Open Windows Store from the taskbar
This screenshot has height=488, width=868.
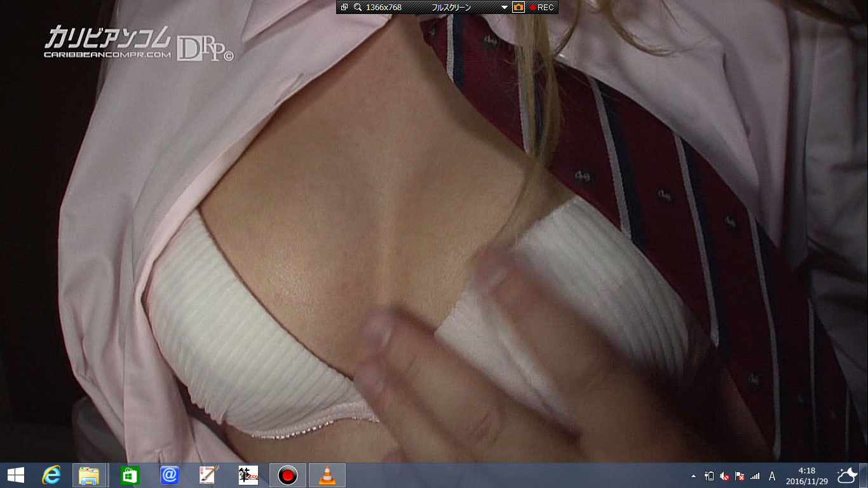tap(130, 475)
